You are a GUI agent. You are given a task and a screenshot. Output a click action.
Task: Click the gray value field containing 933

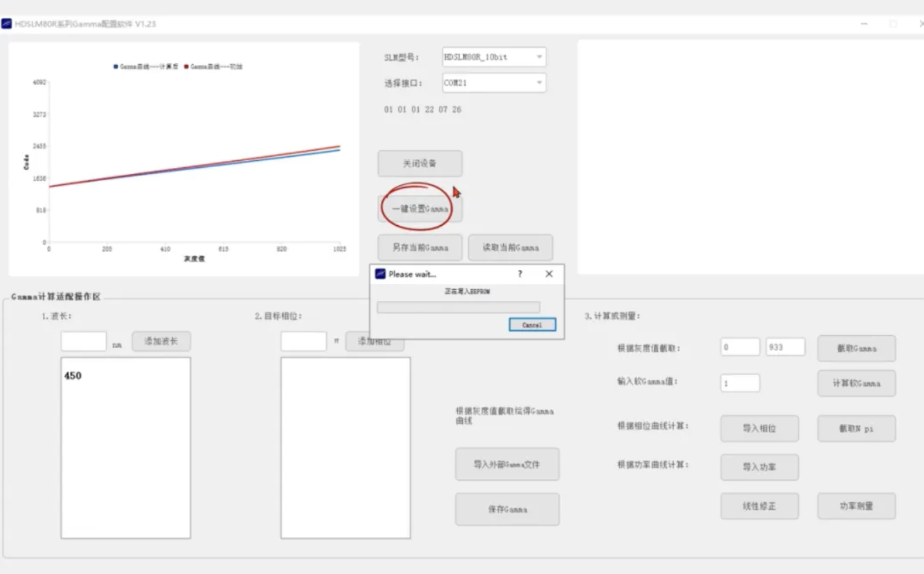tap(785, 347)
